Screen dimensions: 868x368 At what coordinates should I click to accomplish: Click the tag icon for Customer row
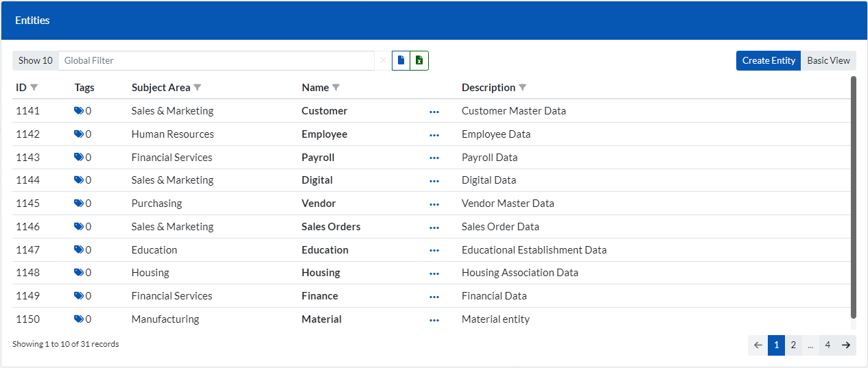click(x=79, y=111)
